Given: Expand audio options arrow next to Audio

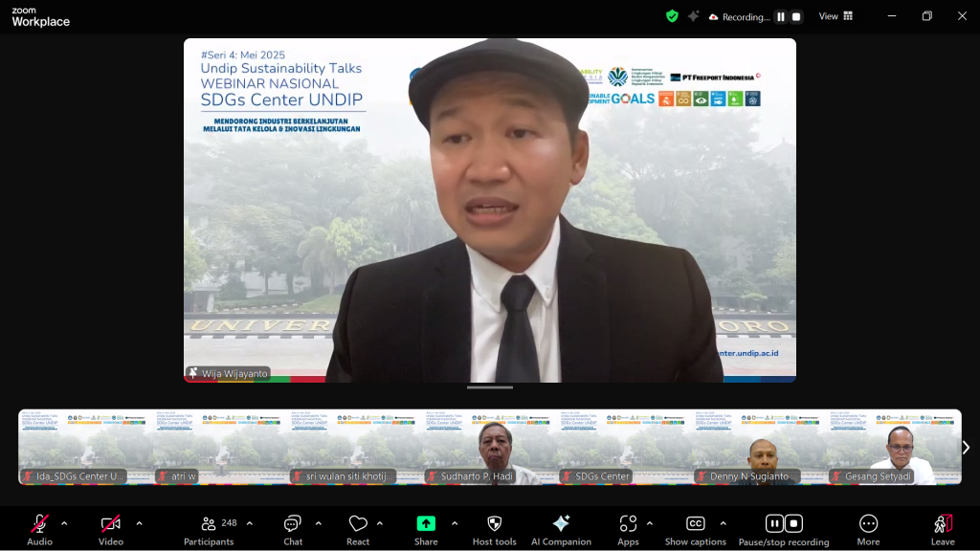Looking at the screenshot, I should (64, 523).
